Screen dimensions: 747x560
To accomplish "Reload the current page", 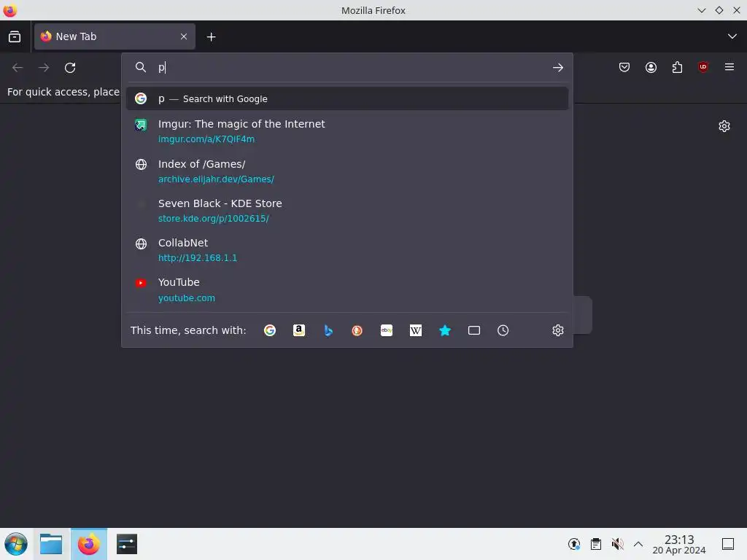I will click(70, 68).
